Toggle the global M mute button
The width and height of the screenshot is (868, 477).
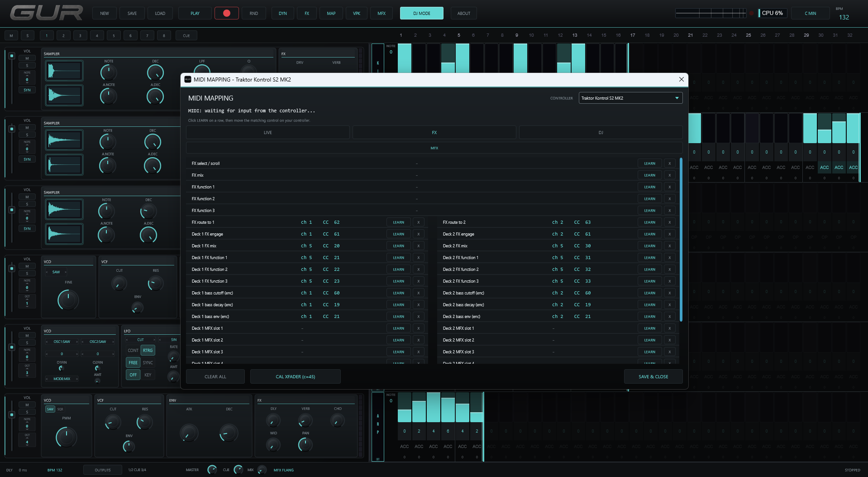click(x=11, y=35)
